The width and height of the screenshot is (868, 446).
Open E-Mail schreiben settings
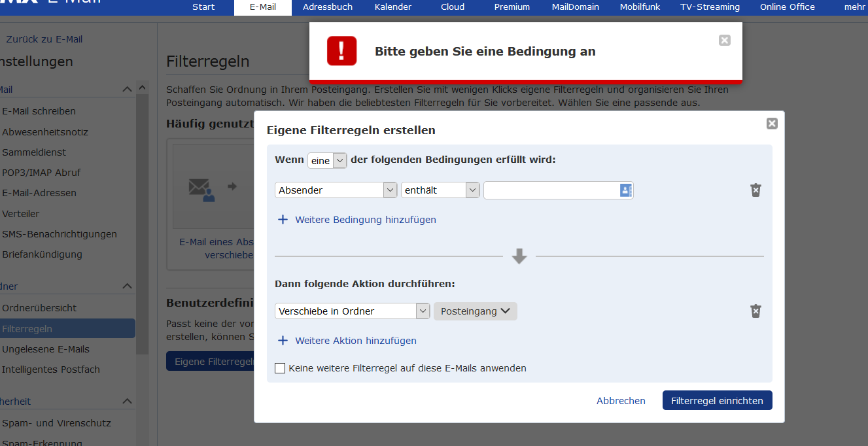tap(39, 111)
